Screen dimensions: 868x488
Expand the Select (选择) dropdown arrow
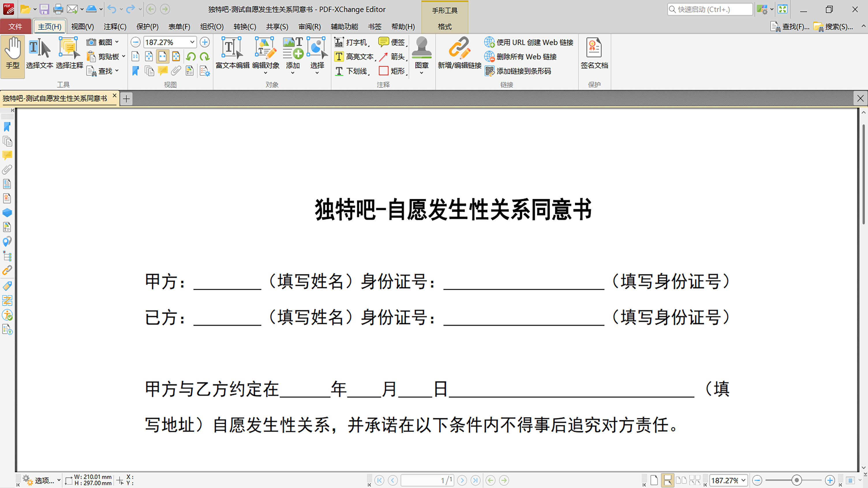pyautogui.click(x=317, y=73)
